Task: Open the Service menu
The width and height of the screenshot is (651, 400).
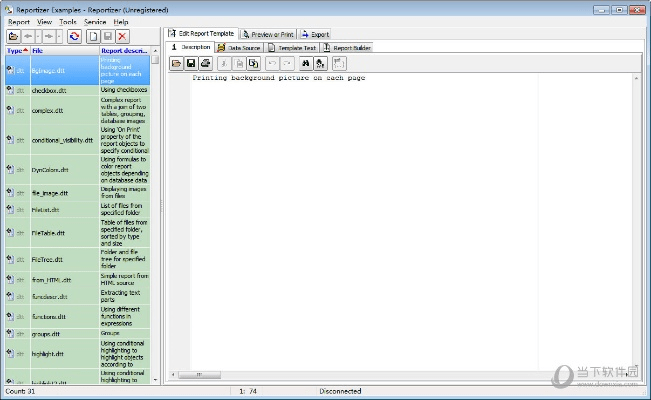Action: pos(95,21)
